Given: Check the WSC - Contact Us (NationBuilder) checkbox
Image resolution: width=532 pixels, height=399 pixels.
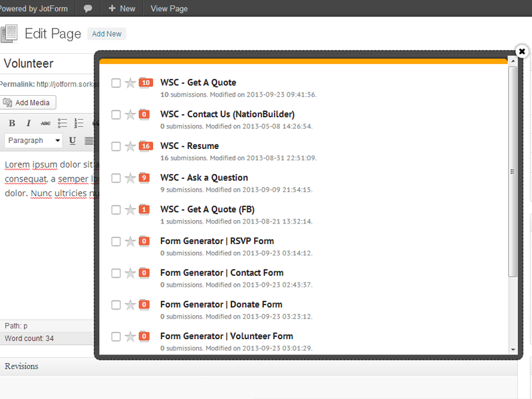Looking at the screenshot, I should (x=116, y=115).
